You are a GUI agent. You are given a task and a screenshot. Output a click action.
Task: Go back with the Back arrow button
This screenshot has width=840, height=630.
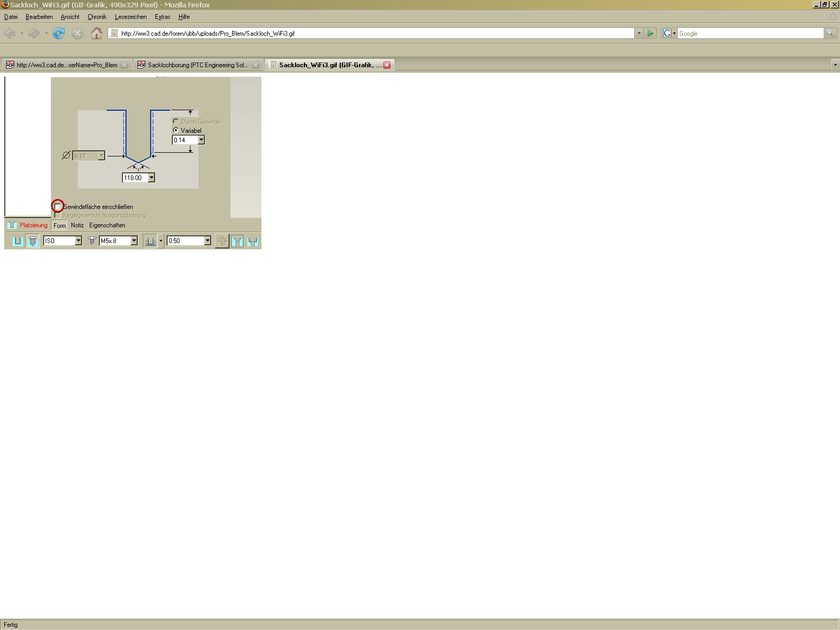(9, 34)
